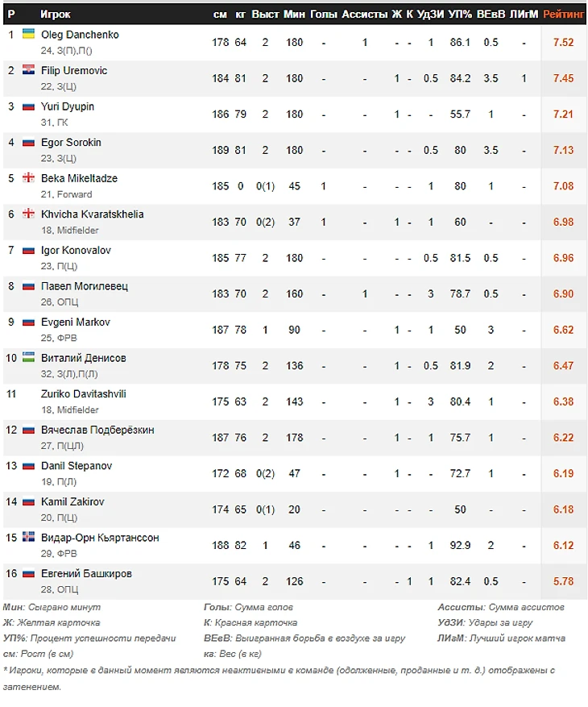Sort by the Голы column header

point(323,14)
